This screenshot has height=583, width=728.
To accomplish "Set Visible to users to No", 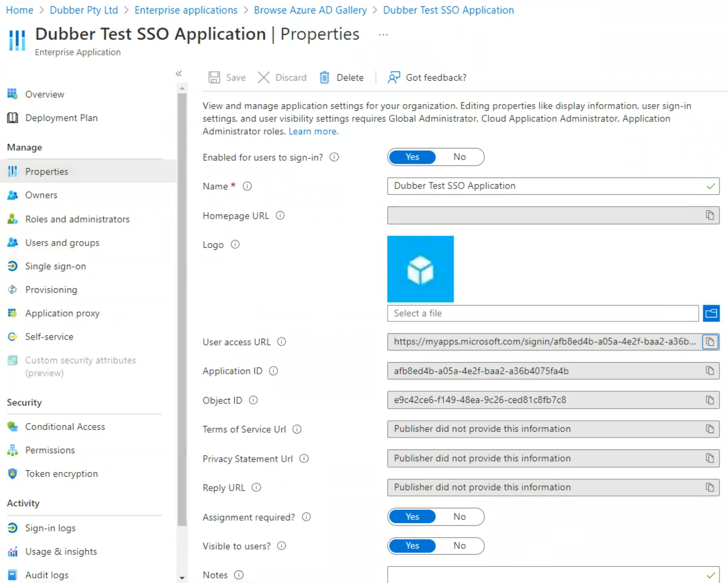I will 460,546.
